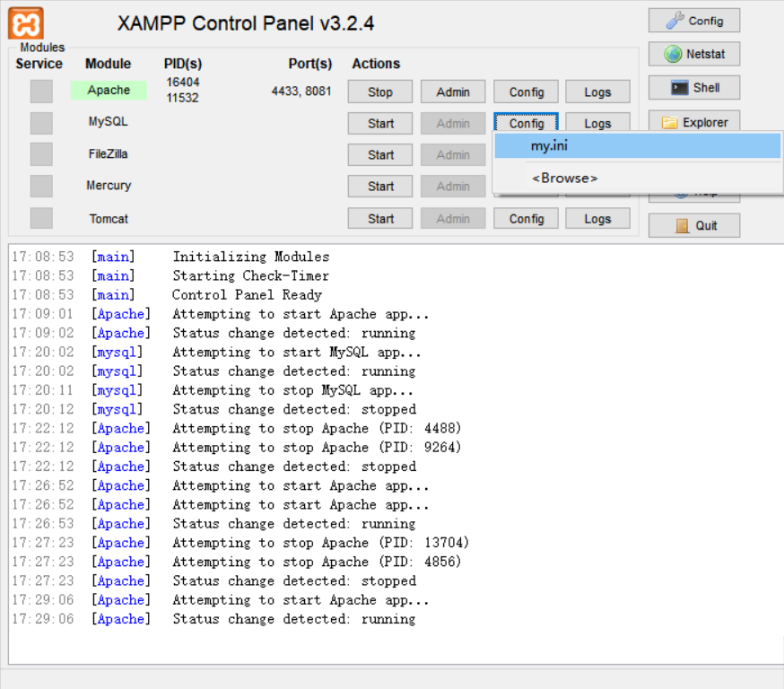This screenshot has height=689, width=784.
Task: Start the Tomcat module
Action: [380, 219]
